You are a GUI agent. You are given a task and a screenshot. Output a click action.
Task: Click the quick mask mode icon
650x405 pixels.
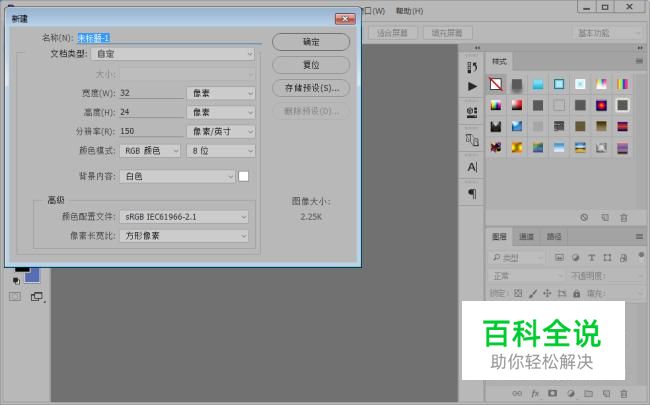point(15,296)
